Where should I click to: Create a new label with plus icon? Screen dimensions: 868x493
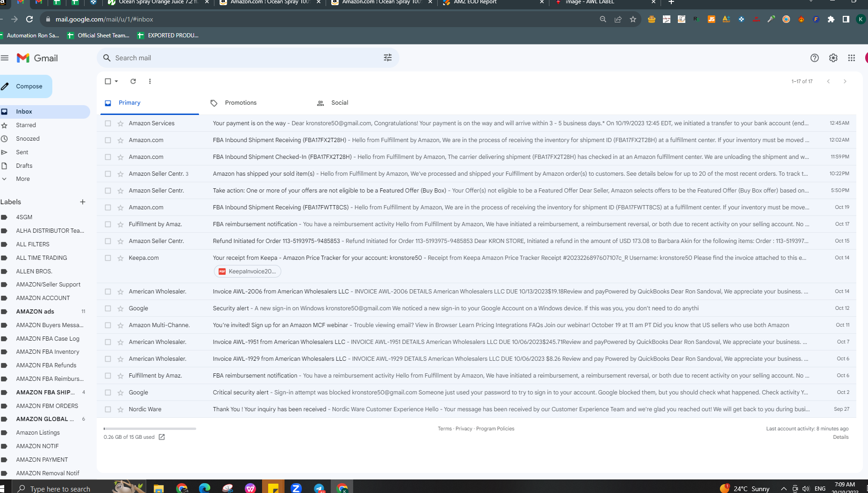pos(83,202)
